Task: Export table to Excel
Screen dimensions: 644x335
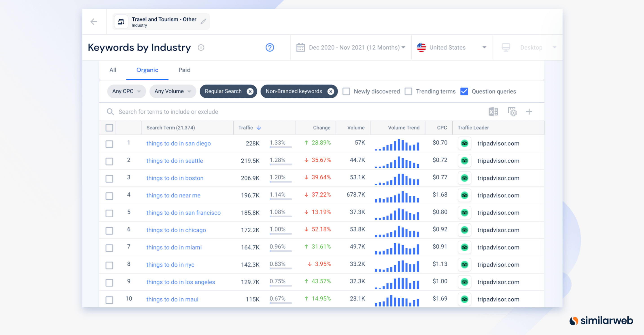Action: click(493, 112)
